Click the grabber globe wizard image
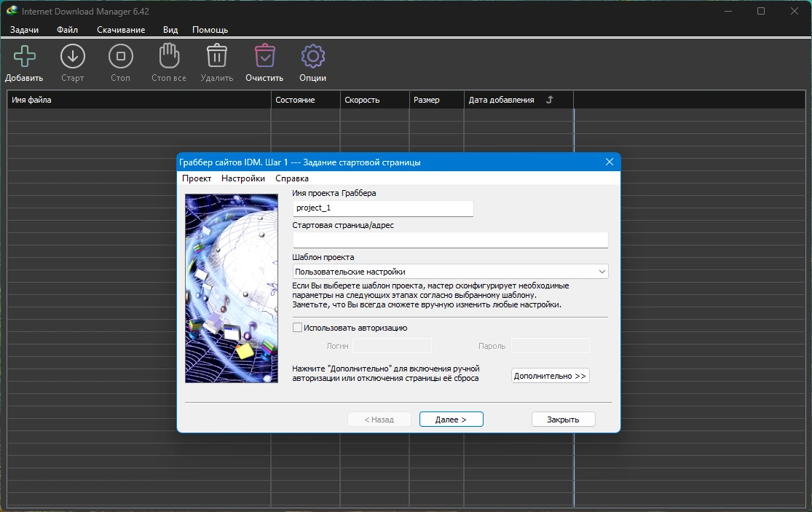812x512 pixels. 232,288
